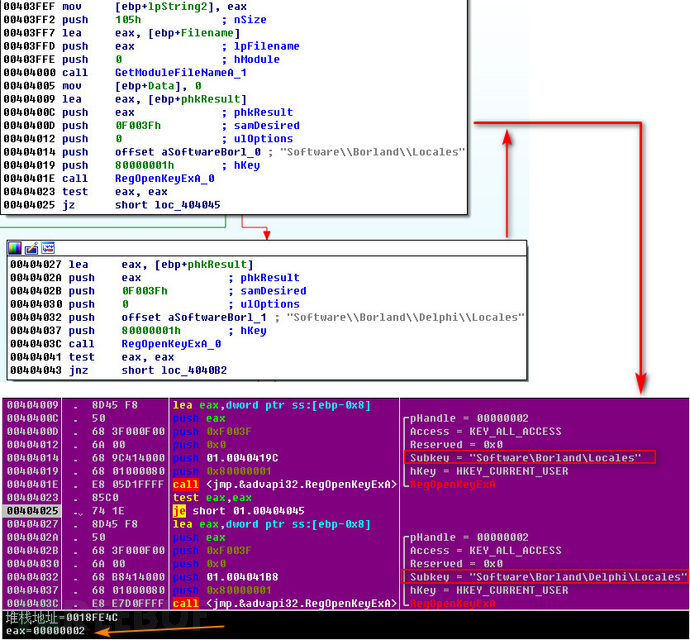
Task: Select IDA line 00404009 lea eax, [ebp+phkResult]
Action: pos(125,99)
